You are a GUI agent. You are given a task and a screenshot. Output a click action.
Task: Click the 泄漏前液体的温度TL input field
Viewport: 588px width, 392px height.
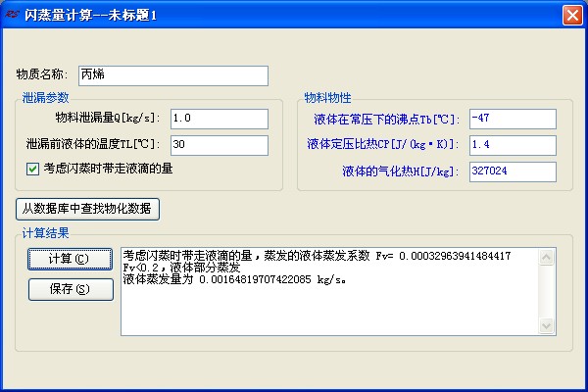(x=220, y=145)
